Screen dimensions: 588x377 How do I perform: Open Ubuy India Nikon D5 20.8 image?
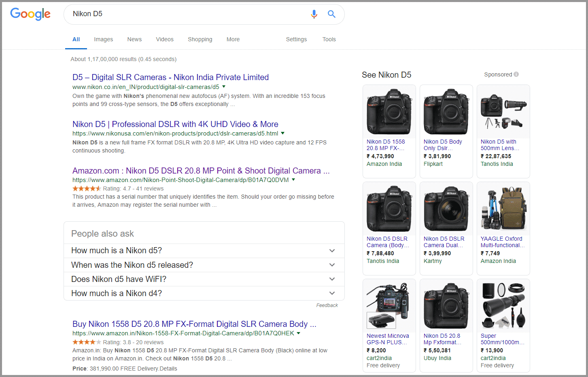pyautogui.click(x=446, y=306)
